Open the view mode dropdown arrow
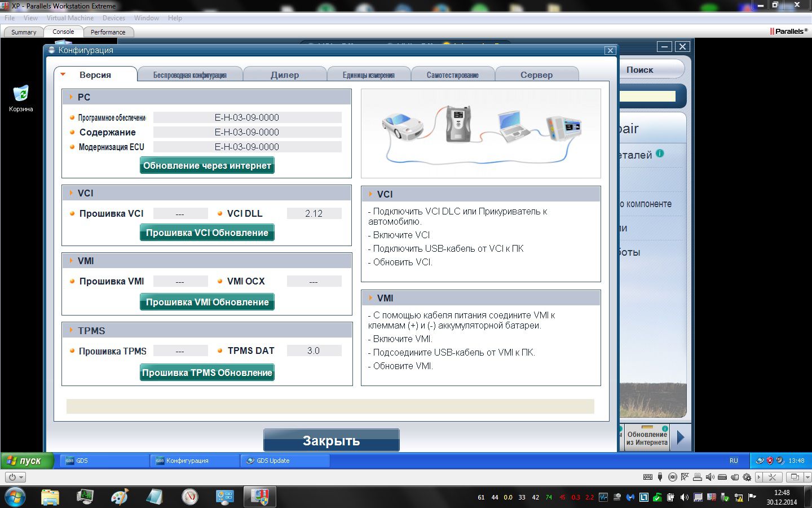This screenshot has width=812, height=508. point(807,477)
